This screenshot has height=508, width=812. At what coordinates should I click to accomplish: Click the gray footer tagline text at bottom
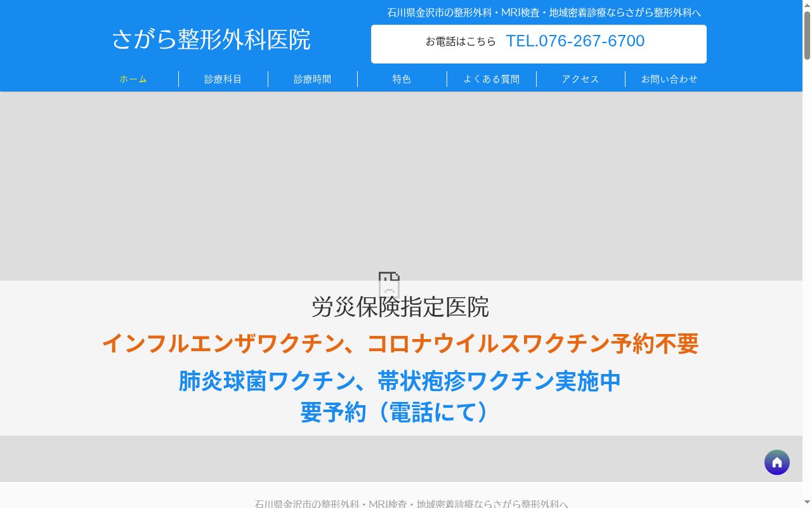(x=411, y=504)
